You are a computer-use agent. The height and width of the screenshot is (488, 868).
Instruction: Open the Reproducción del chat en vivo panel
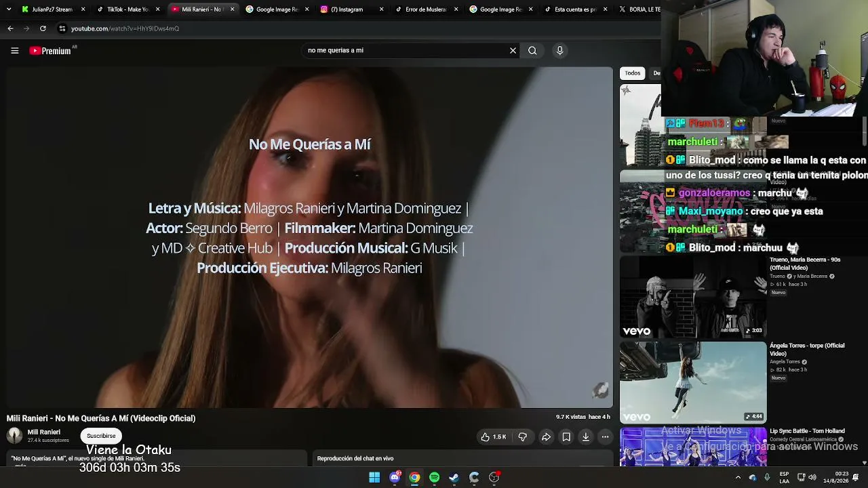pos(462,459)
